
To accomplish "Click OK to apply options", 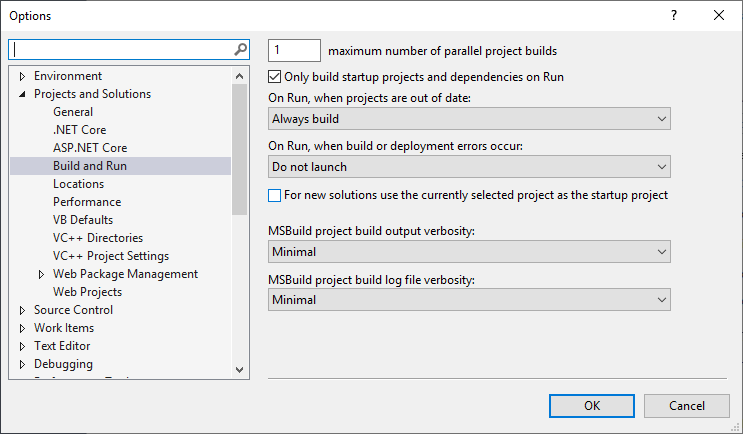I will point(591,405).
